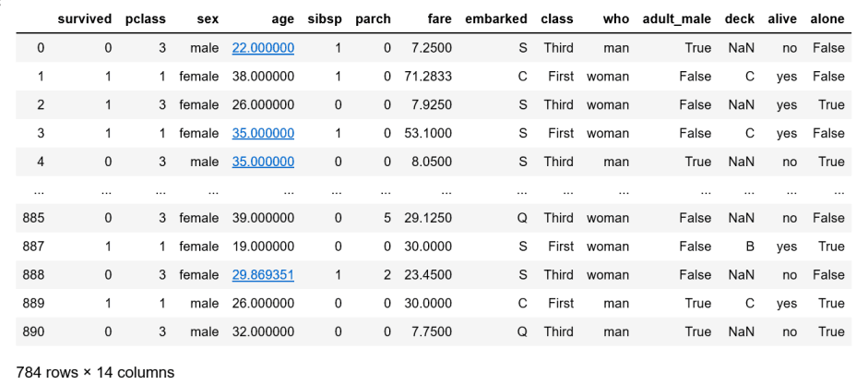Click the survived column header

click(x=85, y=18)
